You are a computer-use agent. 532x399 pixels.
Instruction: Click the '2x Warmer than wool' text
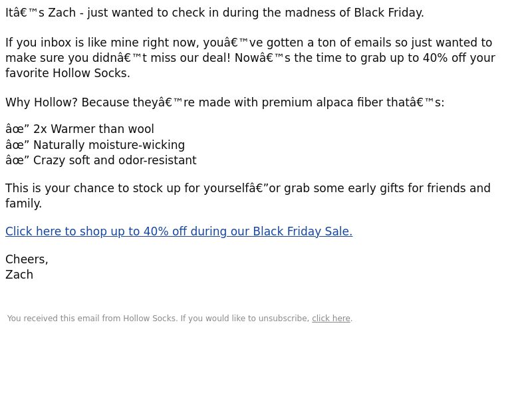(x=94, y=130)
